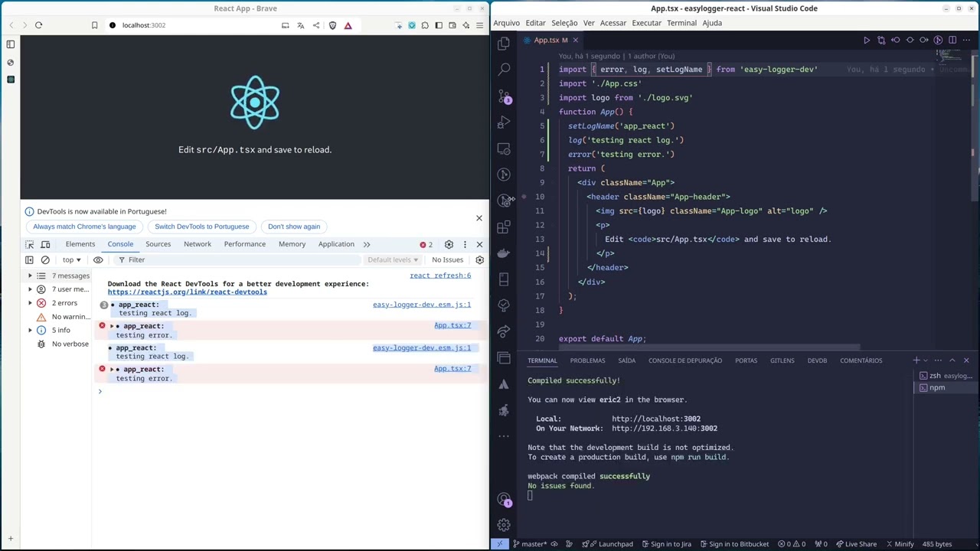Open the top context selector dropdown
Viewport: 980px width, 551px height.
71,259
